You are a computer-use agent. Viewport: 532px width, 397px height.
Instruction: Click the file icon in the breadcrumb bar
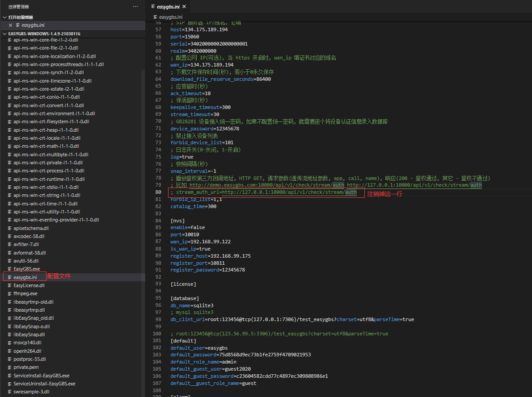point(155,17)
